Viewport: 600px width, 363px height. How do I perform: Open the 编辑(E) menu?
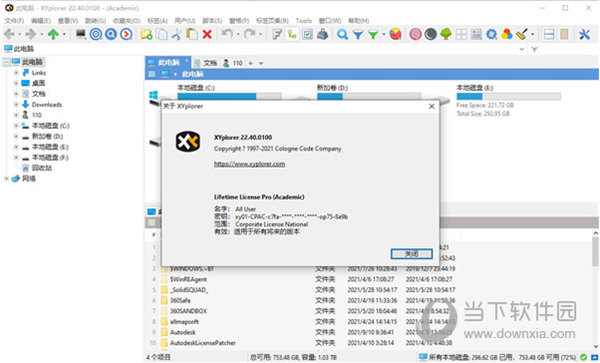(41, 21)
